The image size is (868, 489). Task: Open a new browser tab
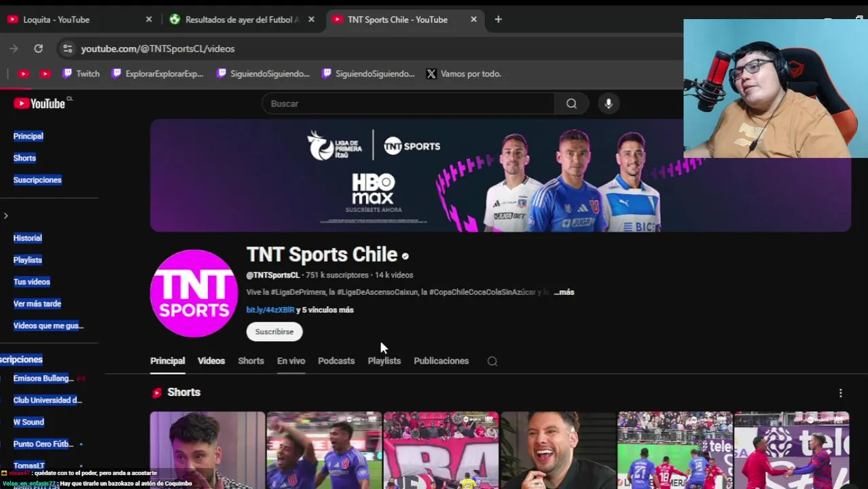click(x=498, y=20)
